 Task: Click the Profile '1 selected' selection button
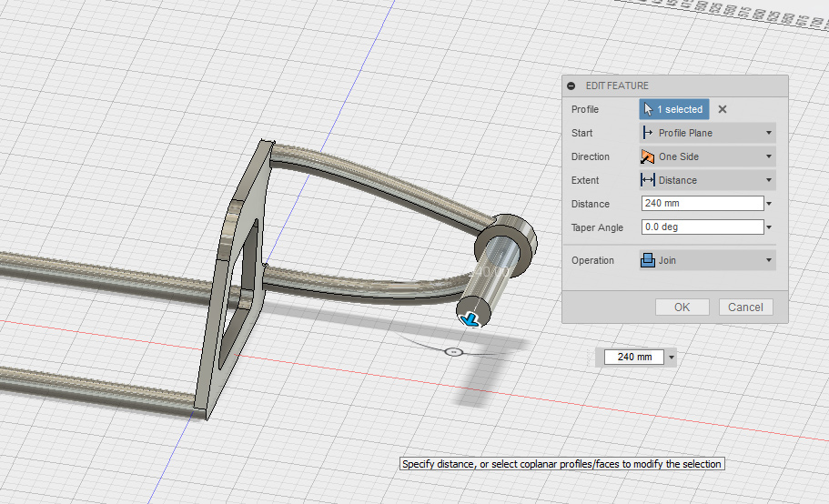click(673, 109)
